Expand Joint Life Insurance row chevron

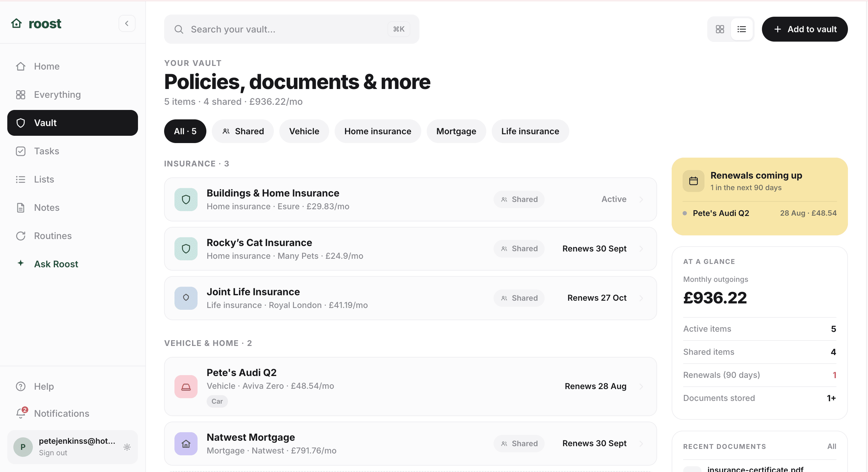641,298
